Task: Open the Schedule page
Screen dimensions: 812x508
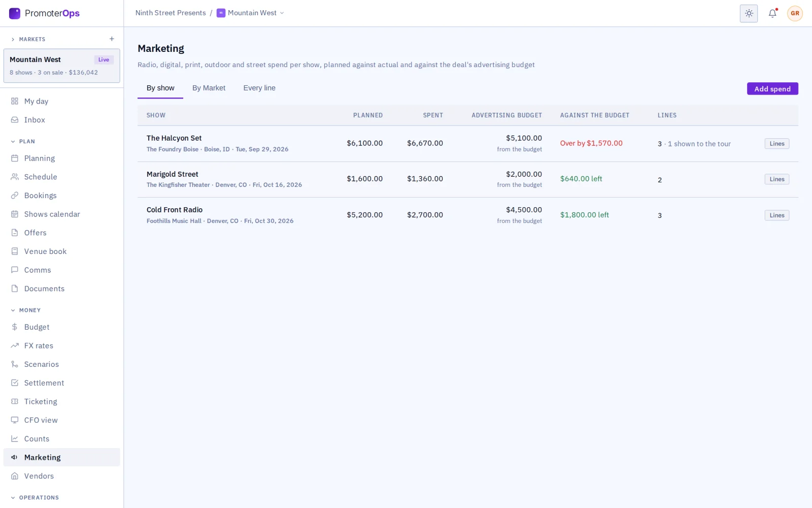Action: coord(62,177)
